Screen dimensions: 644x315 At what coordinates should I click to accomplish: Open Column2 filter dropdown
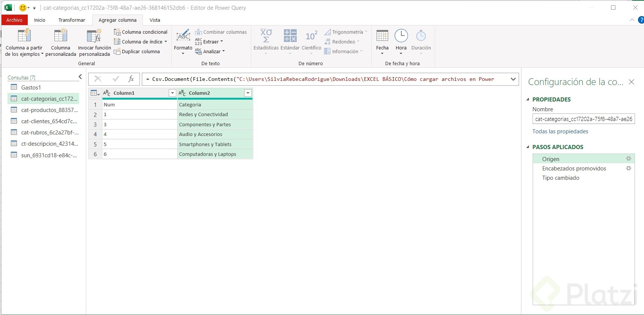(248, 93)
